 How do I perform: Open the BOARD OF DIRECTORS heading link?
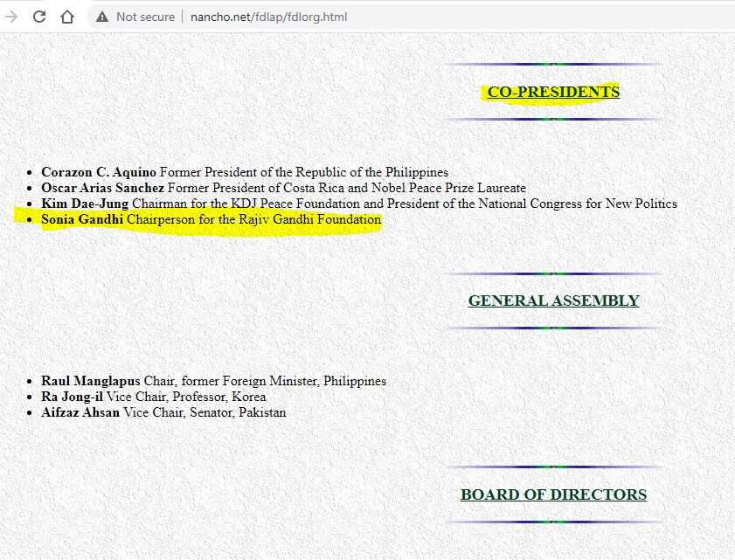coord(553,494)
